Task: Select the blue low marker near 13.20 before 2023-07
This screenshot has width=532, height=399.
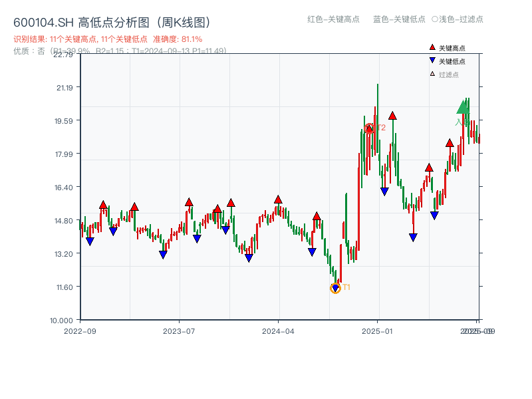Action: pos(163,255)
